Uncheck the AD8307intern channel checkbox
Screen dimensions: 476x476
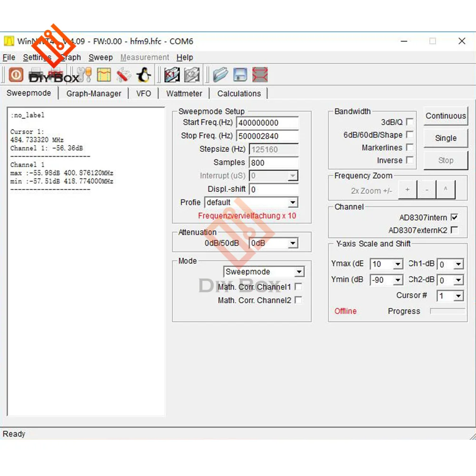(x=455, y=218)
